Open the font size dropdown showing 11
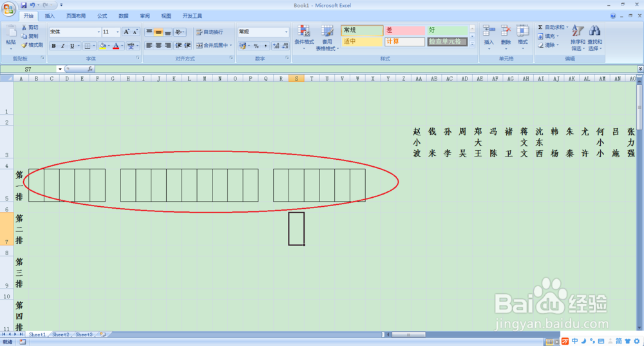The width and height of the screenshot is (644, 346). click(x=117, y=32)
